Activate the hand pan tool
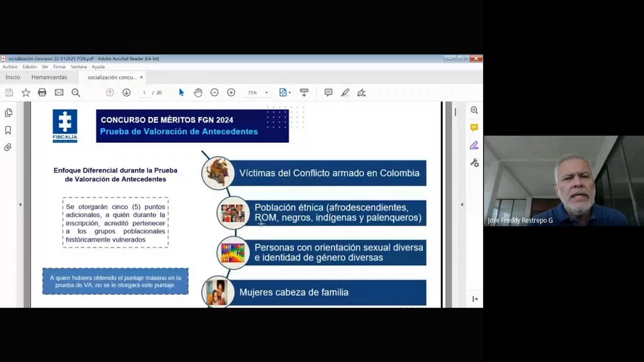Screen dimensions: 644x362 [x=198, y=93]
